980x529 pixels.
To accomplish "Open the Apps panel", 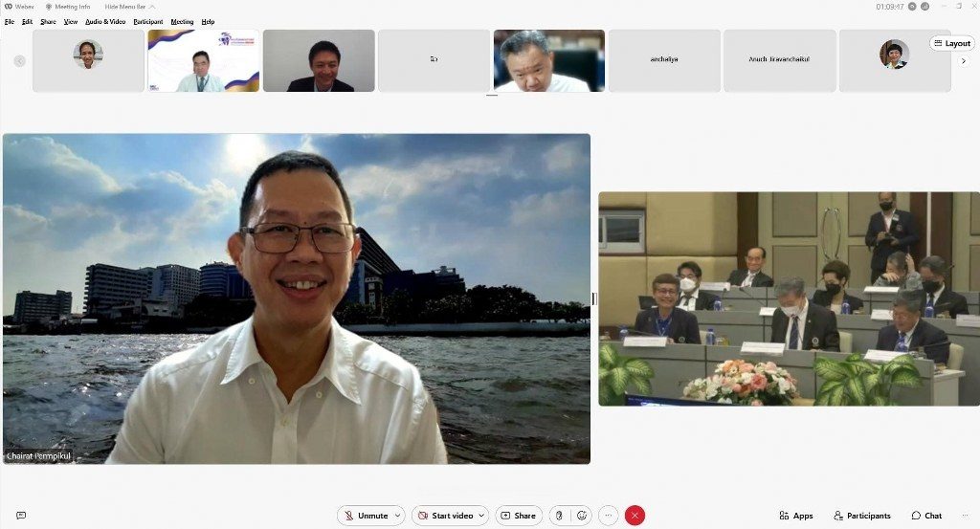I will [794, 516].
